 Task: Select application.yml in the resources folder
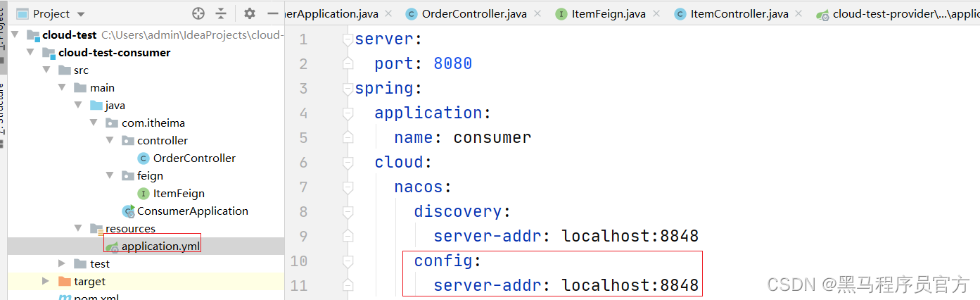point(159,246)
